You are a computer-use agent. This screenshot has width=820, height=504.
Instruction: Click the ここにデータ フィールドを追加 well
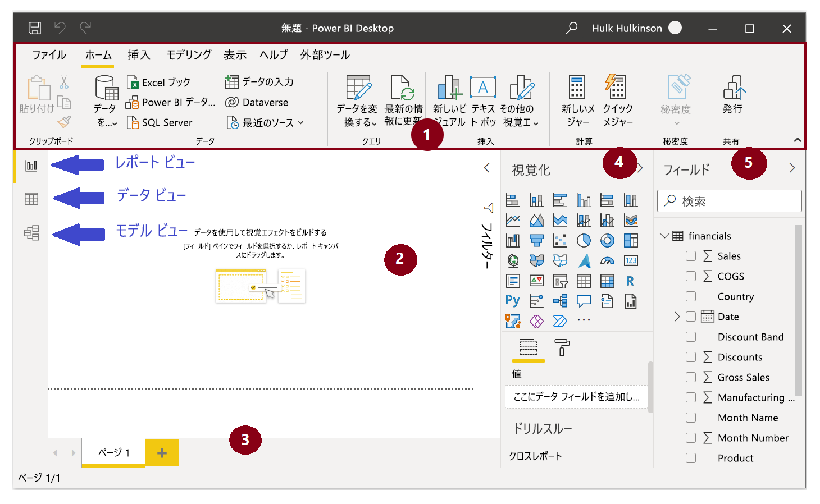576,397
